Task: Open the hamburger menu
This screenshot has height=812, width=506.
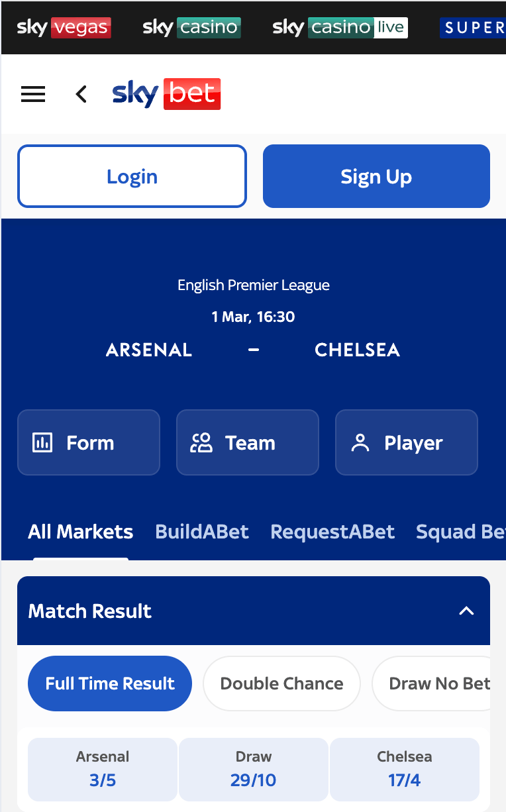Action: tap(33, 94)
